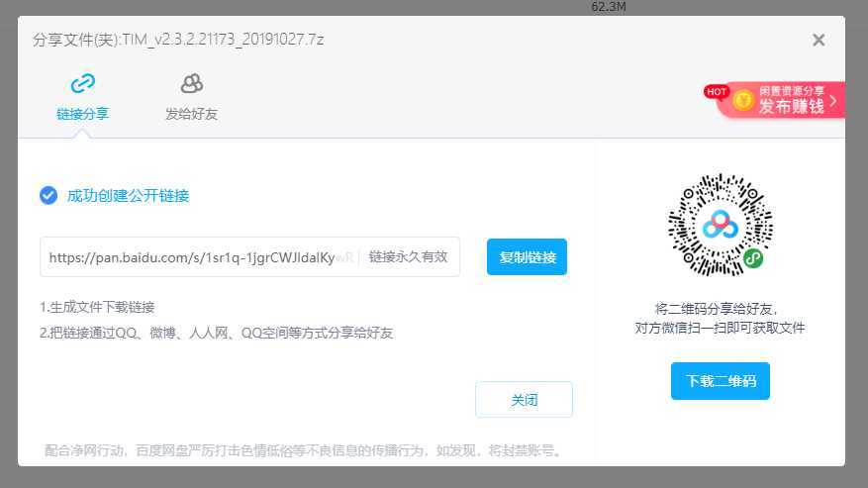Screen dimensions: 868x488
Task: Click the 链接永久有效 validity label
Action: (408, 257)
